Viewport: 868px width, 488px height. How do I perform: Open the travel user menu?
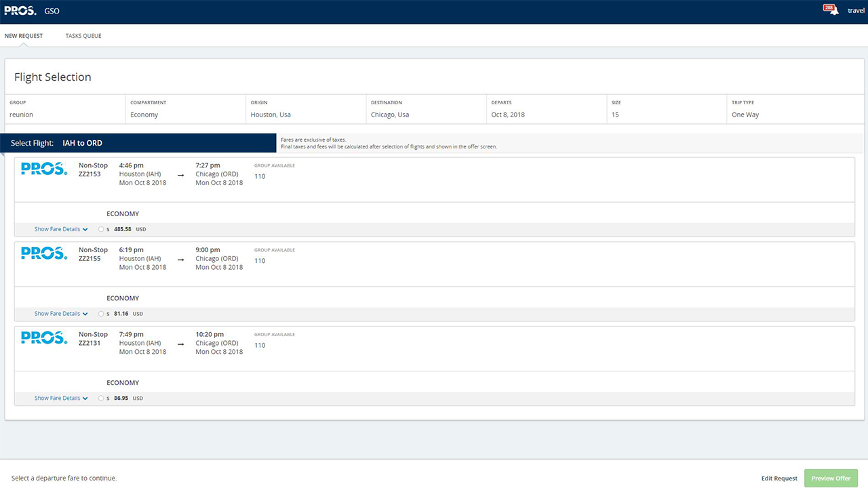tap(856, 11)
